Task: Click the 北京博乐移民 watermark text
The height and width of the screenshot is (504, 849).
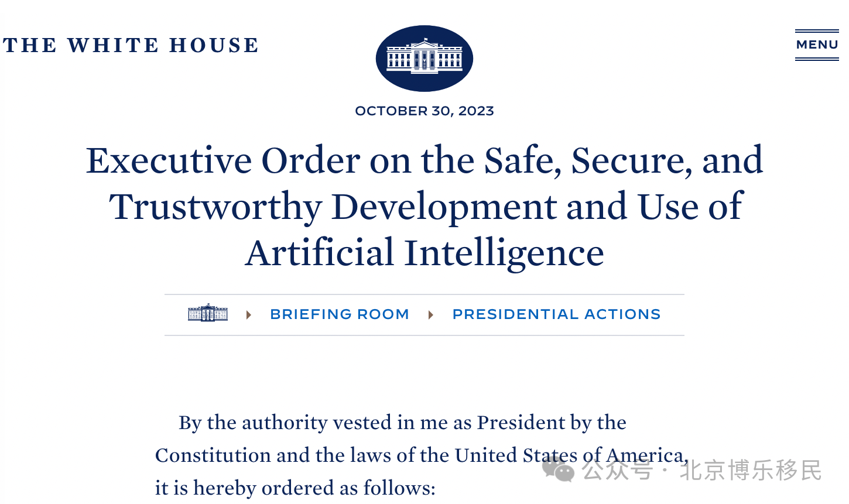Action: 751,470
